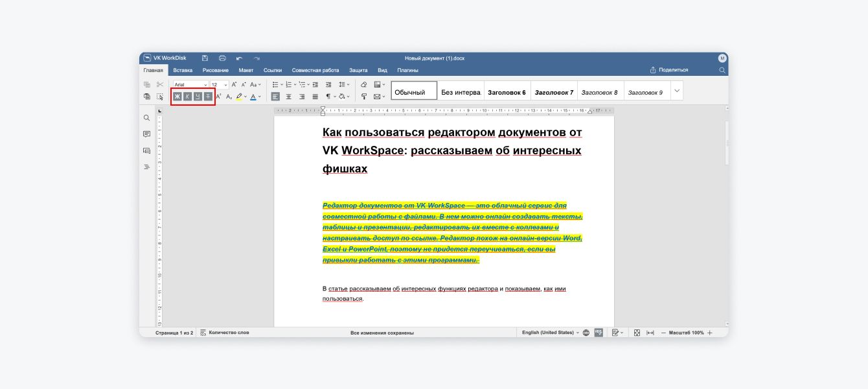Toggle bold (Ж) formatting
The height and width of the screenshot is (389, 868).
(x=177, y=97)
